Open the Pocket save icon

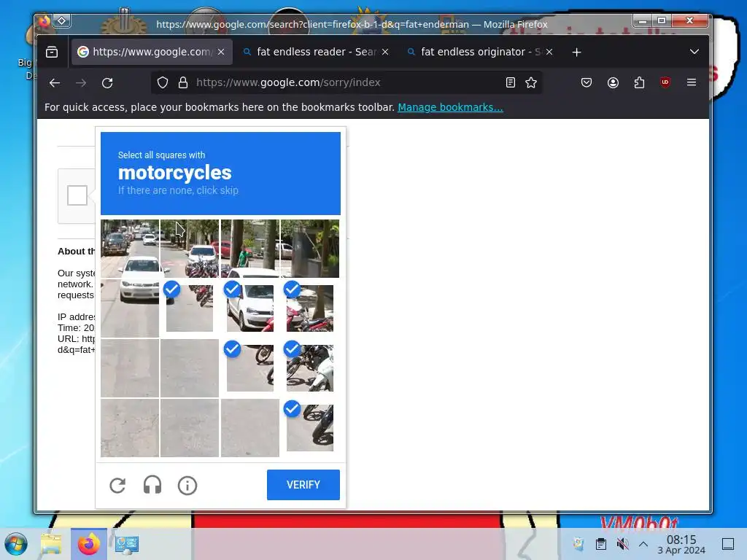587,83
